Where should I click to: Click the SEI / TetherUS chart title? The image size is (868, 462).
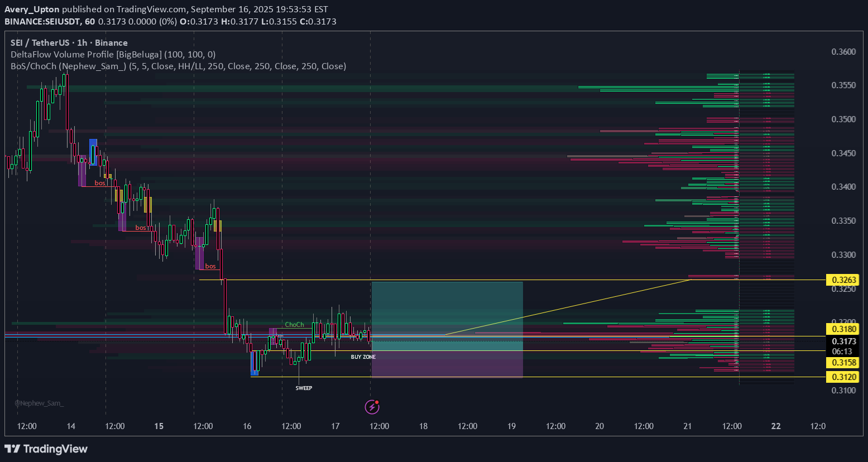coord(69,42)
